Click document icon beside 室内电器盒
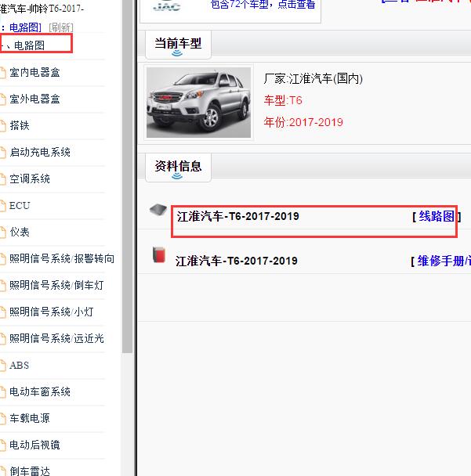 [2, 73]
